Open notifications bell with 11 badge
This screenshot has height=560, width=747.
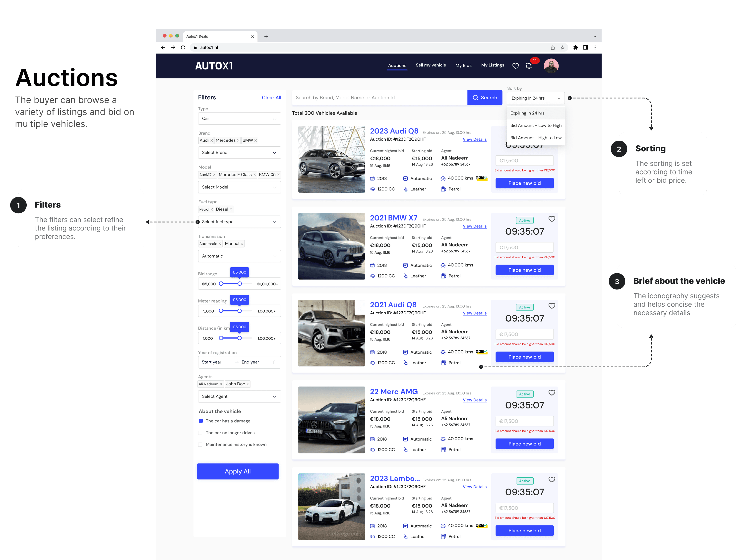click(529, 66)
